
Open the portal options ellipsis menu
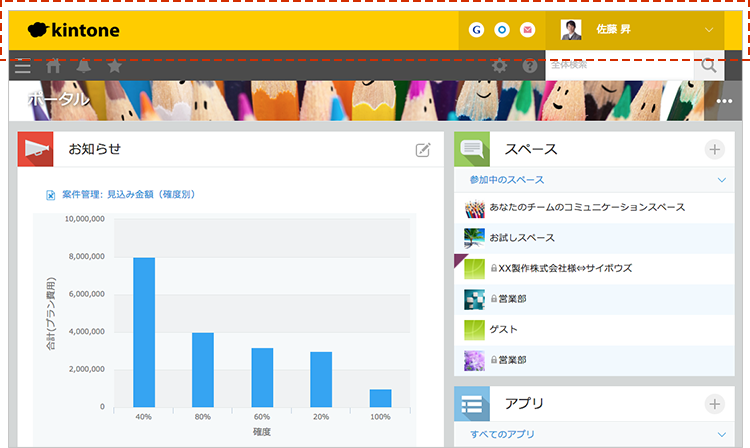[x=726, y=102]
